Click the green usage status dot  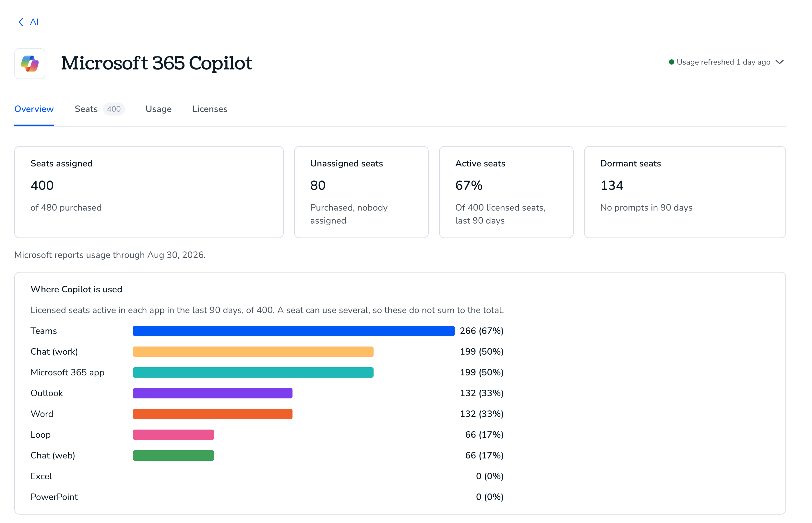tap(671, 62)
